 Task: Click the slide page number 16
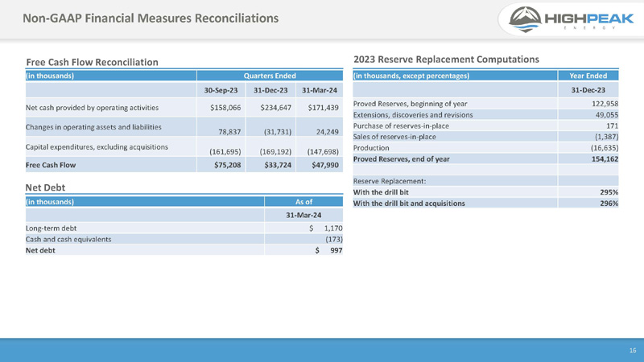pyautogui.click(x=632, y=351)
